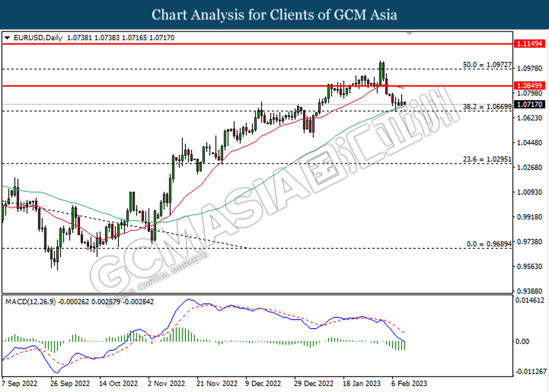
Task: Click the 1.09780 price axis value
Action: (530, 68)
